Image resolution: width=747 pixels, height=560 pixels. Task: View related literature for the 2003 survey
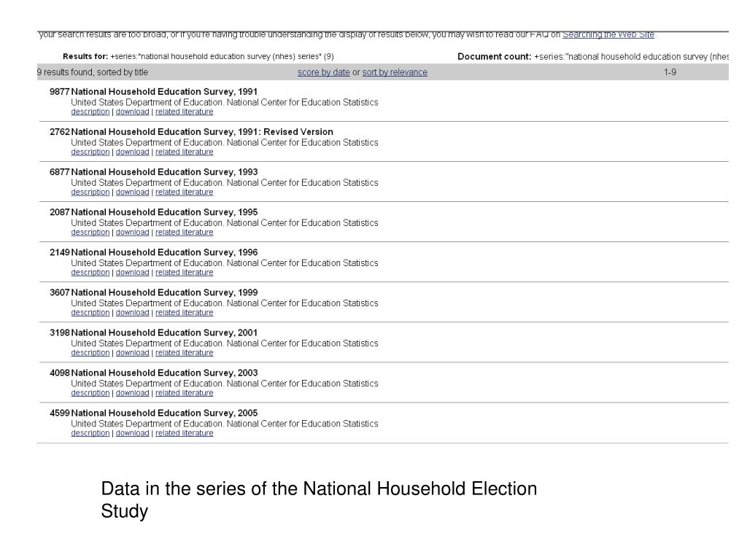pyautogui.click(x=184, y=393)
